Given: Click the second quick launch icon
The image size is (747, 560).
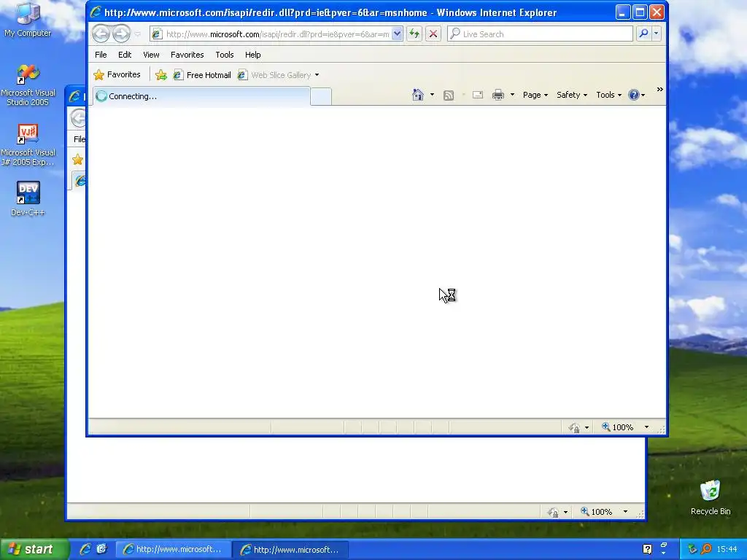Looking at the screenshot, I should point(101,549).
